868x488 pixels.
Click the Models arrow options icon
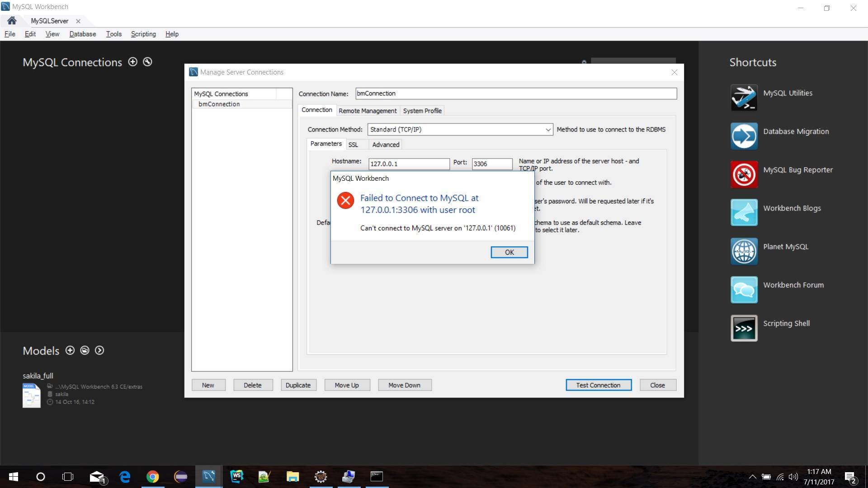coord(99,350)
